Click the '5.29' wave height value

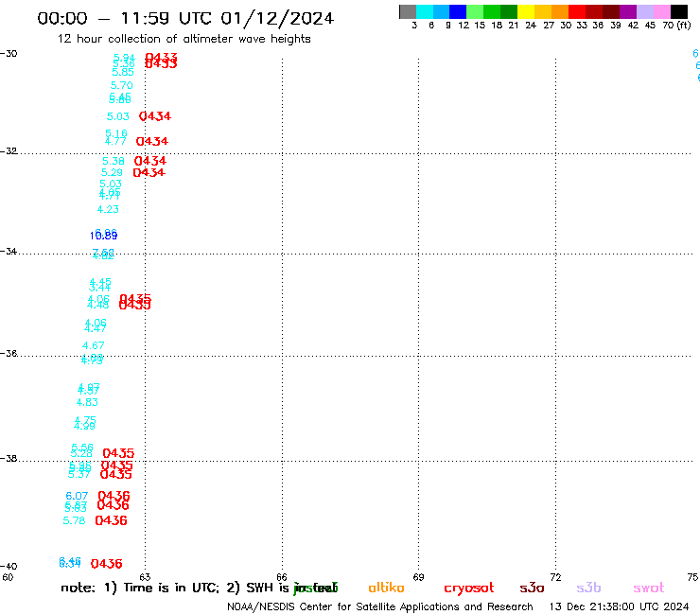coord(112,172)
